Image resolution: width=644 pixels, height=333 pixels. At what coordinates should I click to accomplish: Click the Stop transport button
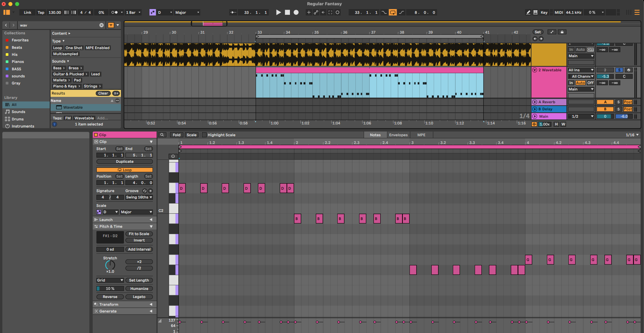point(287,12)
